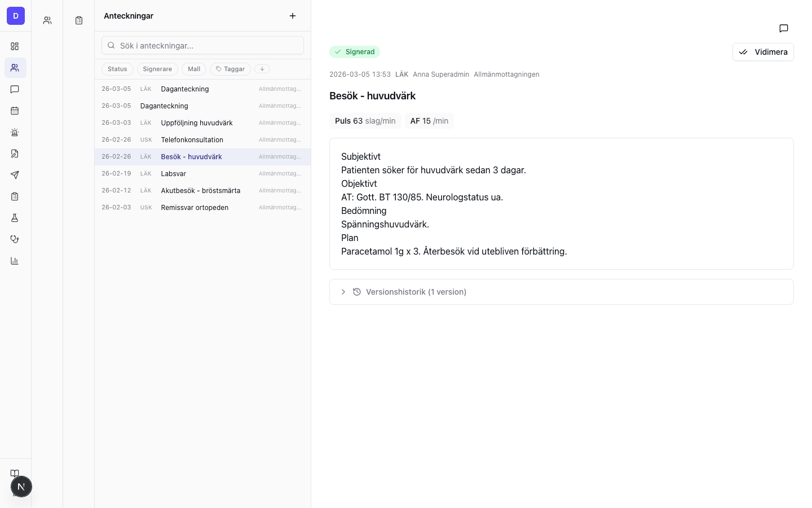Click the paper plane send icon

click(x=15, y=175)
